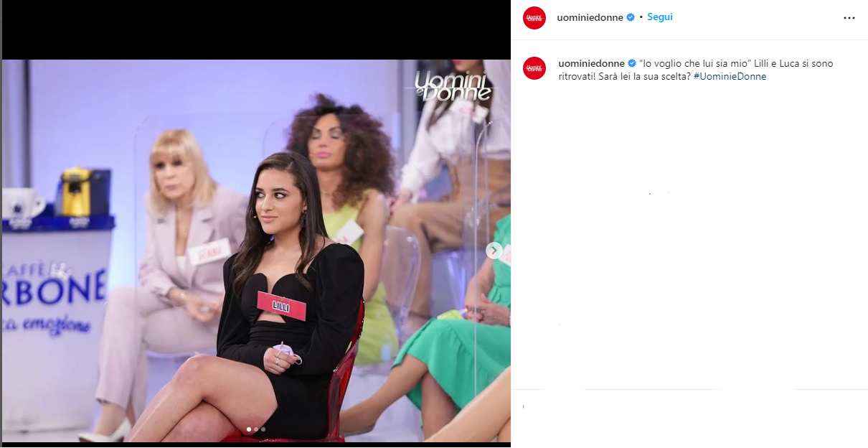Click the verified badge next to the caption username
The height and width of the screenshot is (448, 868).
pos(632,64)
